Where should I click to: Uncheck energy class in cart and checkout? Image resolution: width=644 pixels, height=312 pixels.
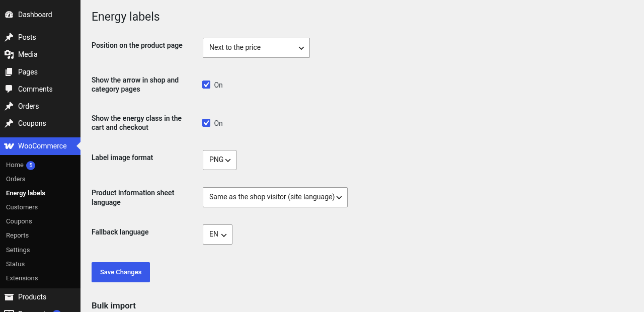click(x=206, y=123)
